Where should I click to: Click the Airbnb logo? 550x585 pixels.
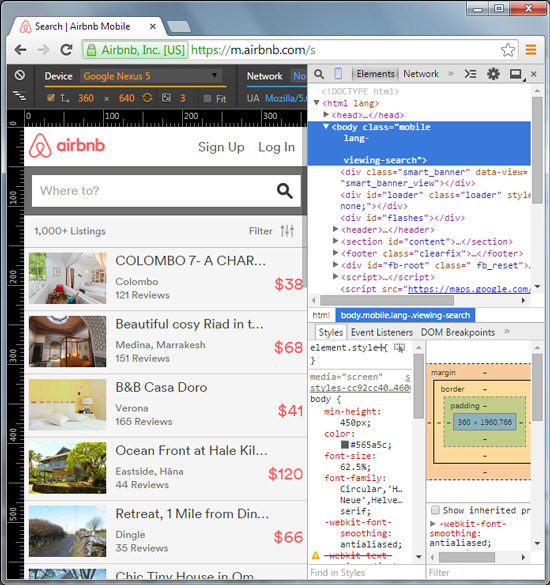tap(67, 146)
